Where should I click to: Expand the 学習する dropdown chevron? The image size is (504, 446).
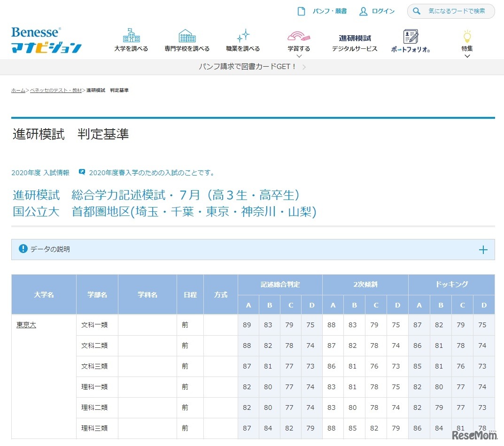pos(299,56)
